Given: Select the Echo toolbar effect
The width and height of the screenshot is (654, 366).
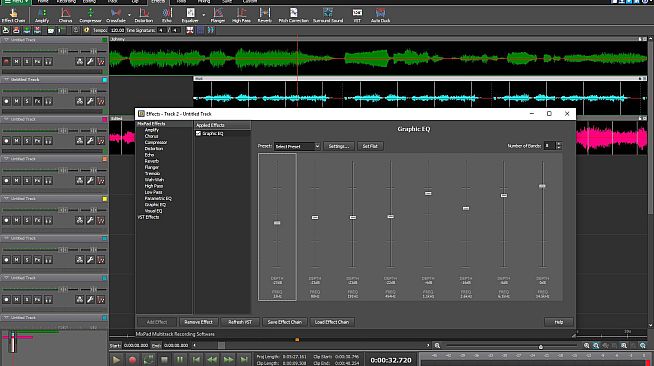Looking at the screenshot, I should point(167,15).
